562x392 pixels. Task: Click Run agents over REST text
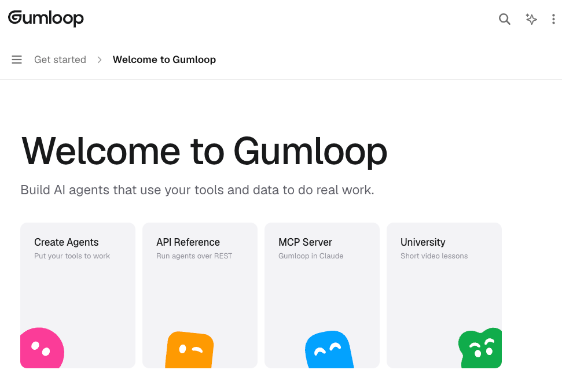(x=194, y=256)
